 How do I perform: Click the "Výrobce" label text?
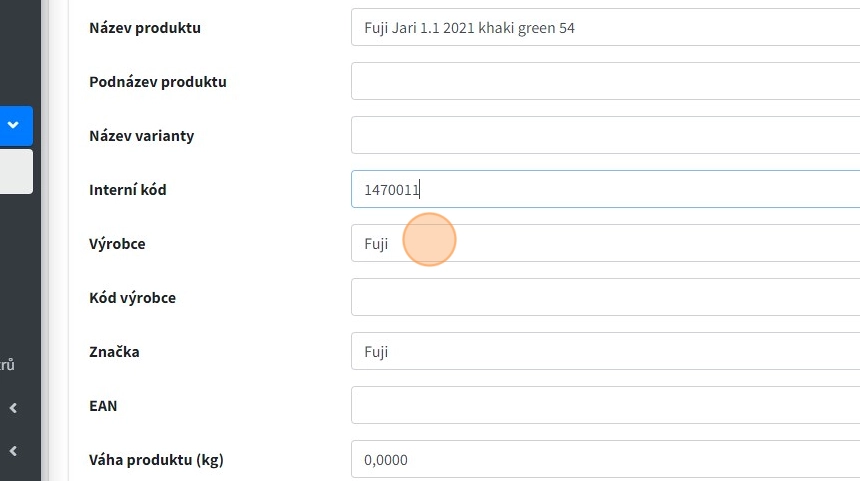pos(117,244)
